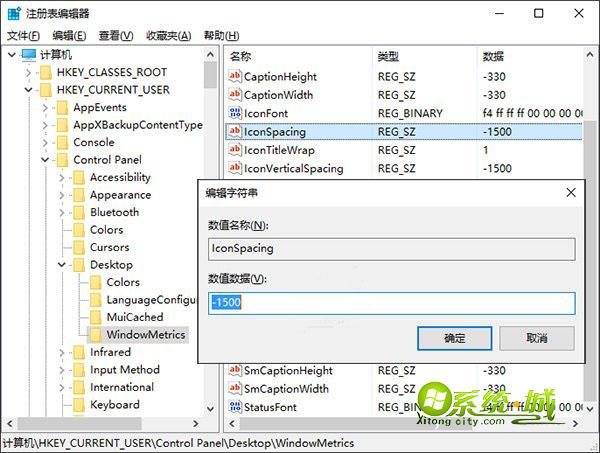Click the string icon beside CaptionWidth
This screenshot has width=600, height=453.
point(235,95)
